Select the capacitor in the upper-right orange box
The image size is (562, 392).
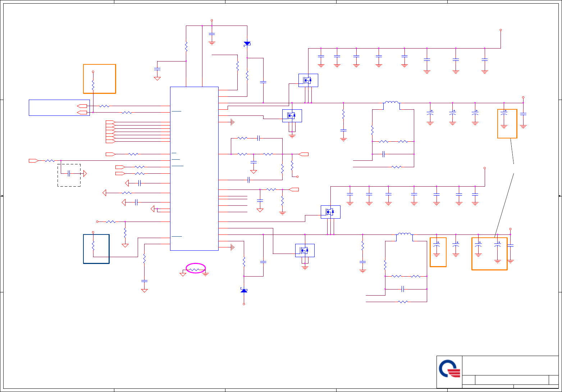point(504,118)
